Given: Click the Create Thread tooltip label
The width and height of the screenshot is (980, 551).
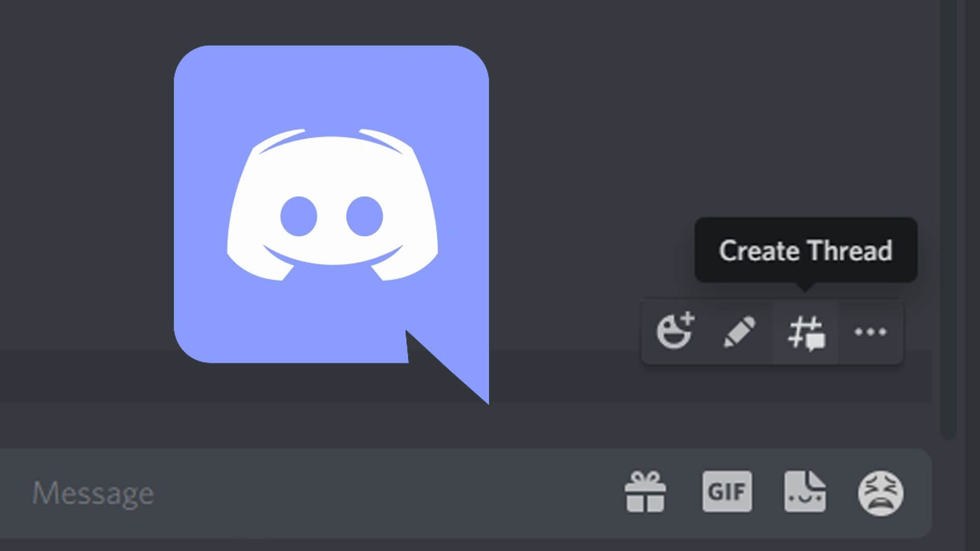Looking at the screenshot, I should click(805, 251).
